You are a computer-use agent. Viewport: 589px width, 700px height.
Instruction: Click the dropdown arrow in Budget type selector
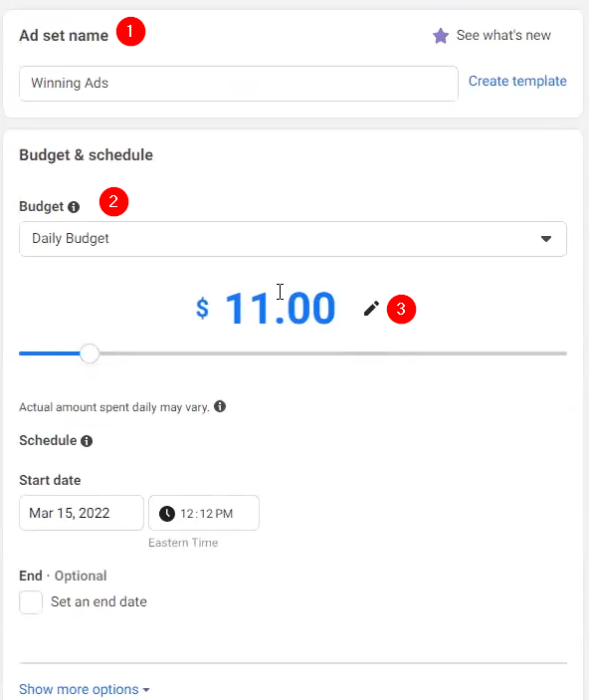pos(545,239)
